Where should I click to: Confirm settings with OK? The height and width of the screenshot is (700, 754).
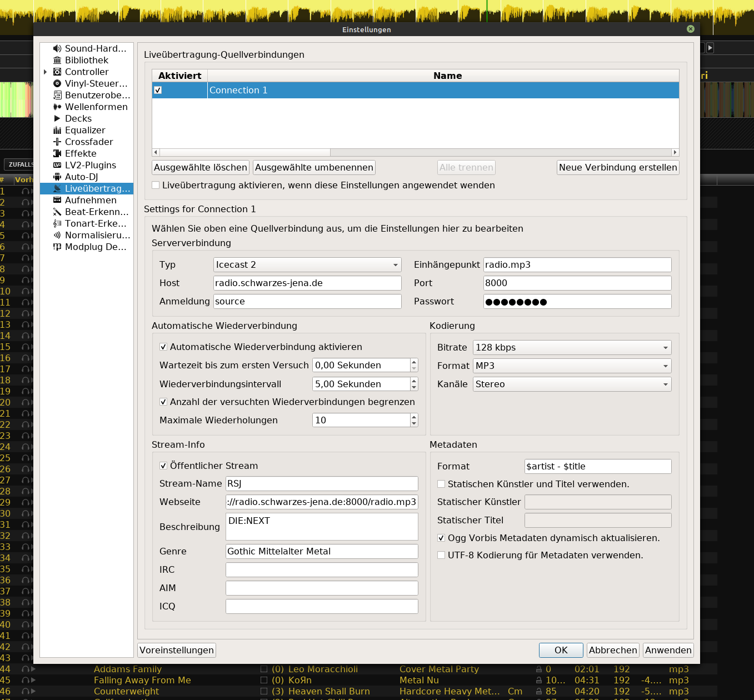(x=561, y=650)
